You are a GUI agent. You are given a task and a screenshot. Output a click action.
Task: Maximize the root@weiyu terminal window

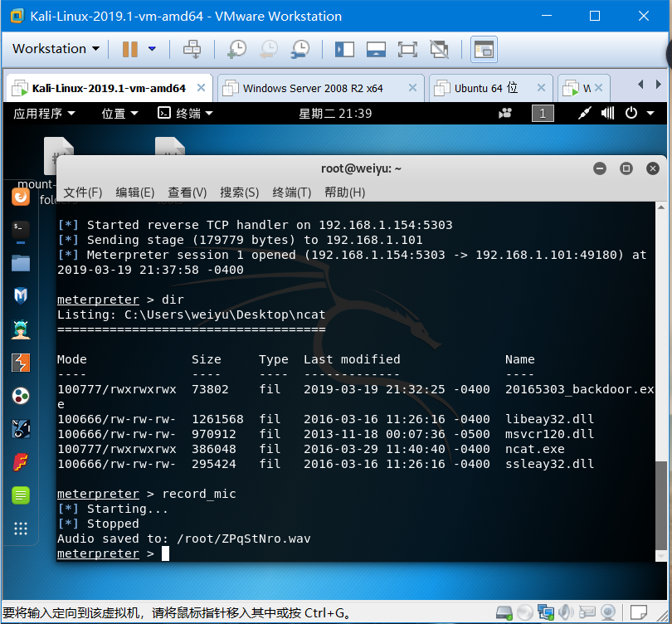coord(626,168)
